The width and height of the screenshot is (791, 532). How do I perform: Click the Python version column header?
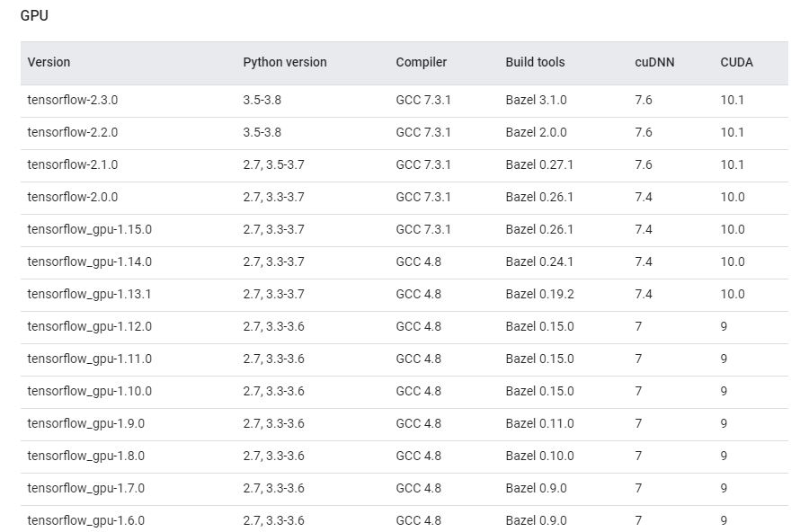(x=285, y=62)
